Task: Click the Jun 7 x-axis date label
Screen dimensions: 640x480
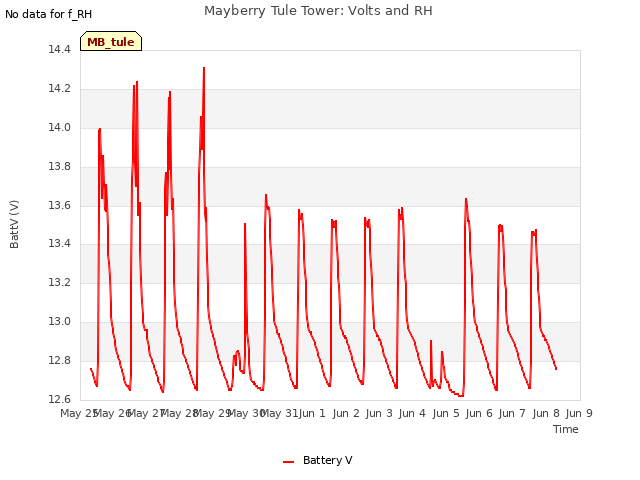Action: (x=512, y=413)
